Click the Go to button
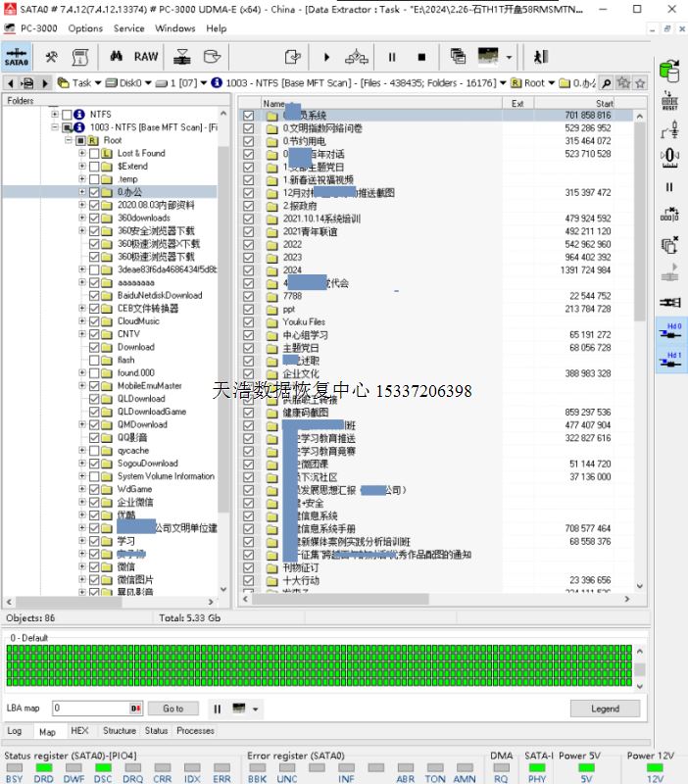688x784 pixels. [172, 709]
